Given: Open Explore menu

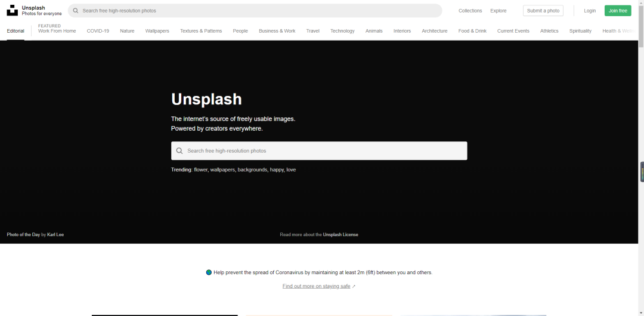Looking at the screenshot, I should [498, 11].
